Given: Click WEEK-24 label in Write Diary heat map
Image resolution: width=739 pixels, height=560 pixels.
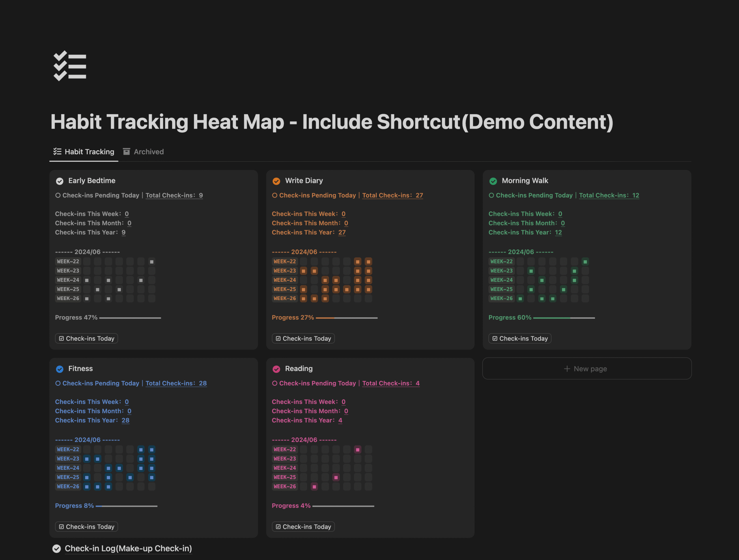Looking at the screenshot, I should [285, 280].
